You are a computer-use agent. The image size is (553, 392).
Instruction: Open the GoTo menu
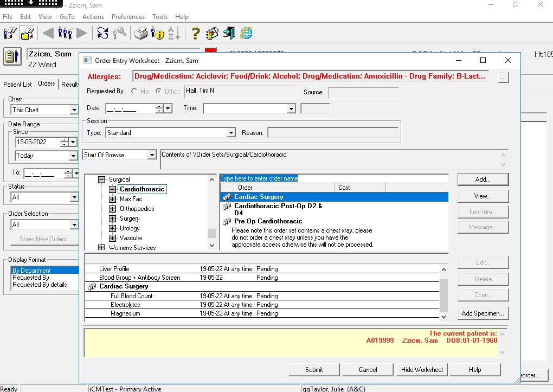pos(67,17)
